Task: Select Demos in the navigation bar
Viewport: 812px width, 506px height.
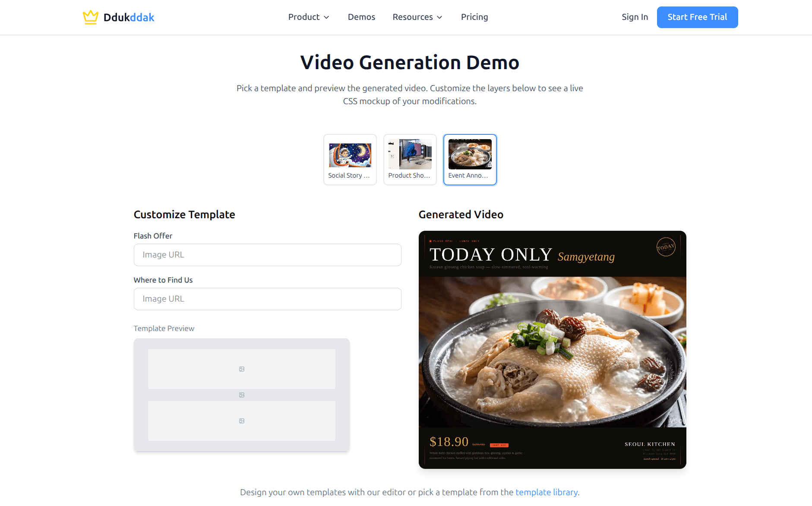Action: pyautogui.click(x=361, y=17)
